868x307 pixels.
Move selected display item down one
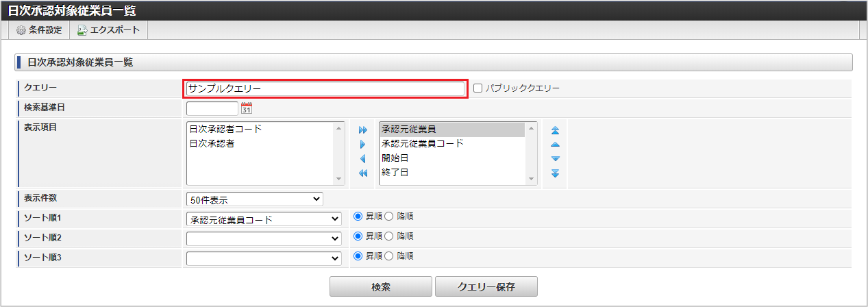(556, 159)
